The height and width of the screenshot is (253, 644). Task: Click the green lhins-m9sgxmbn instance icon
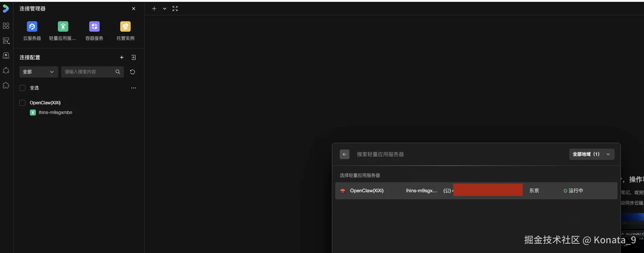tap(33, 113)
